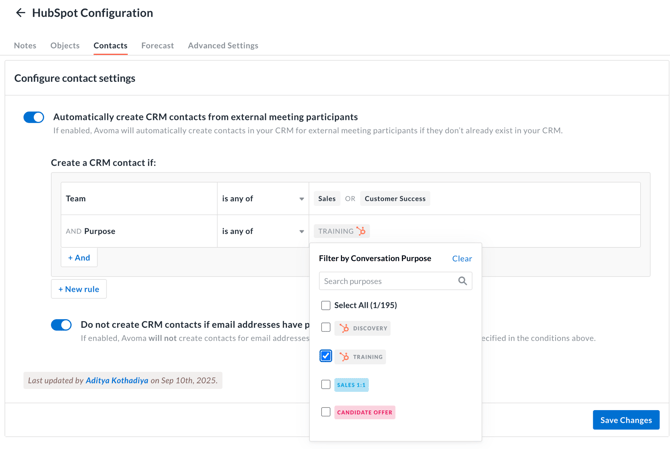The width and height of the screenshot is (670, 449).
Task: Click the Sales 1:1 purpose tag
Action: (352, 385)
